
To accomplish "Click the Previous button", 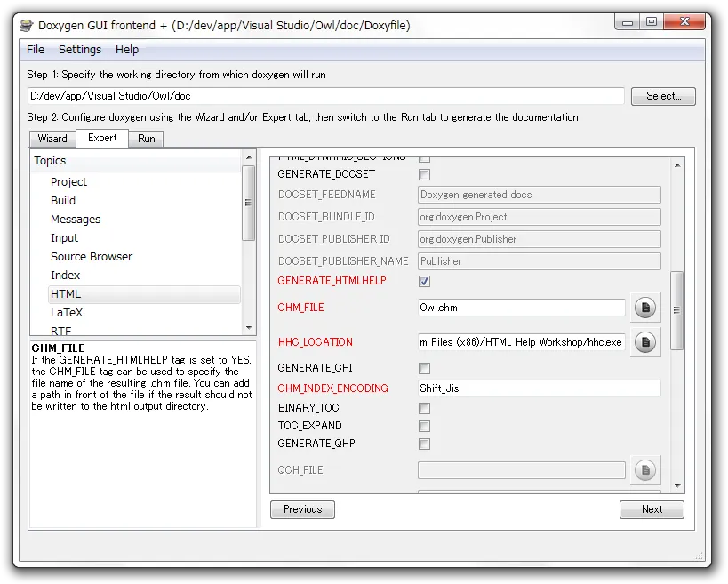I will (302, 509).
